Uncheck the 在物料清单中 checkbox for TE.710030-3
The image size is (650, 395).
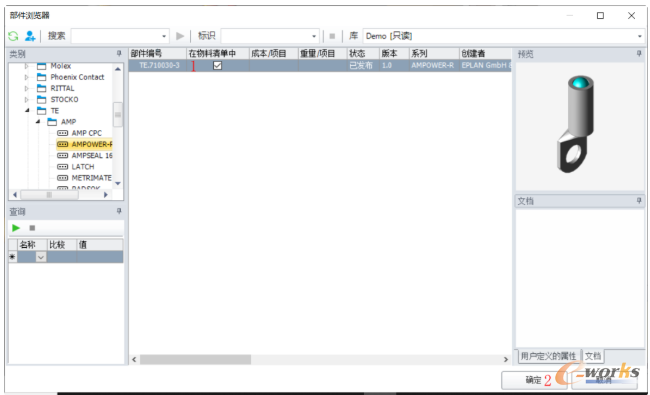[217, 65]
